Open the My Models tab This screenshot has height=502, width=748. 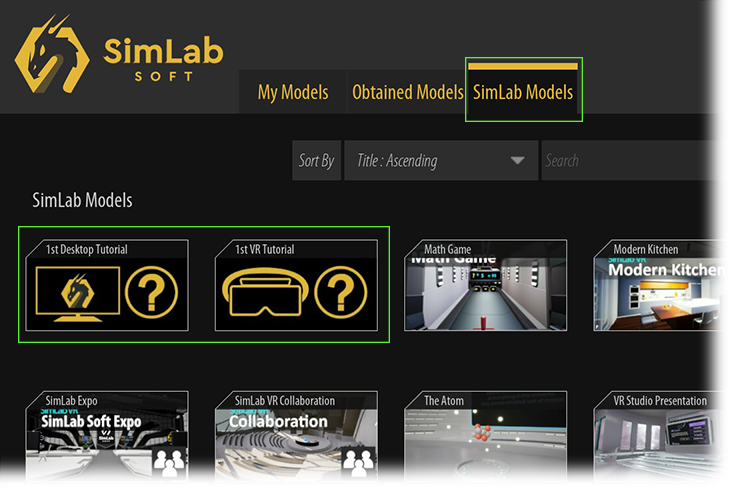coord(293,92)
